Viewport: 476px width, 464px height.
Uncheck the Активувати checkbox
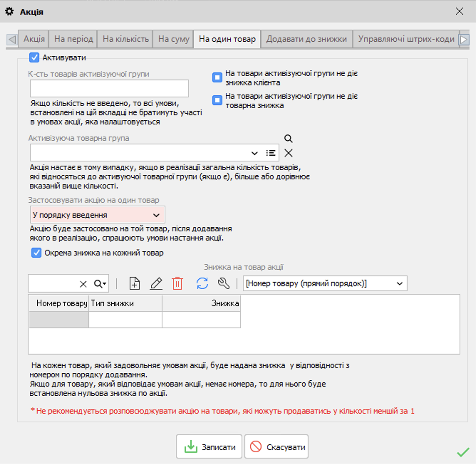(34, 58)
